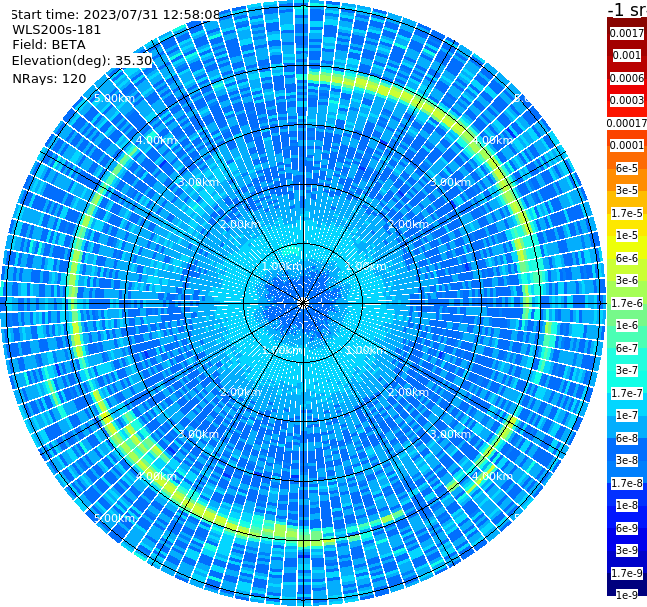The image size is (647, 607).
Task: Click the 0.0017 dark red colorbar level
Action: pos(627,33)
